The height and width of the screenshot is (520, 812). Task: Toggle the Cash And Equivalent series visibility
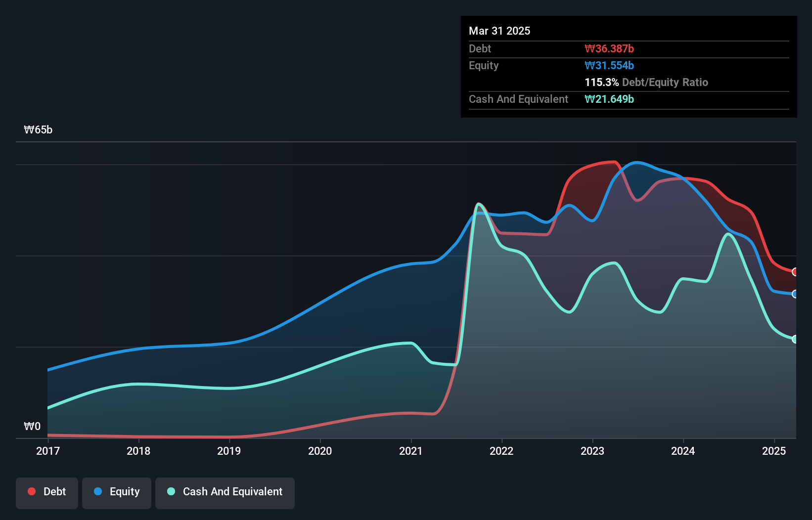225,492
